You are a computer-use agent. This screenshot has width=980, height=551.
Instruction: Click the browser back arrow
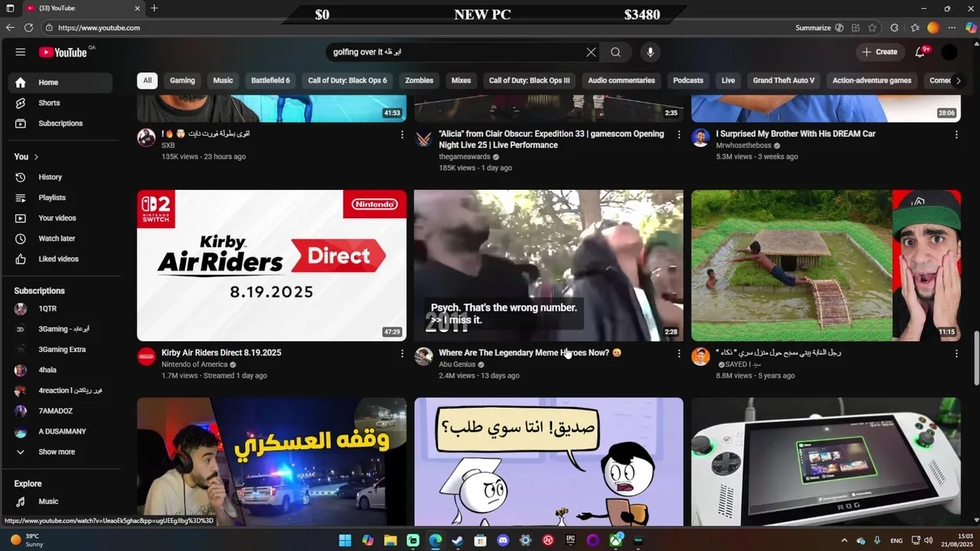pyautogui.click(x=10, y=28)
